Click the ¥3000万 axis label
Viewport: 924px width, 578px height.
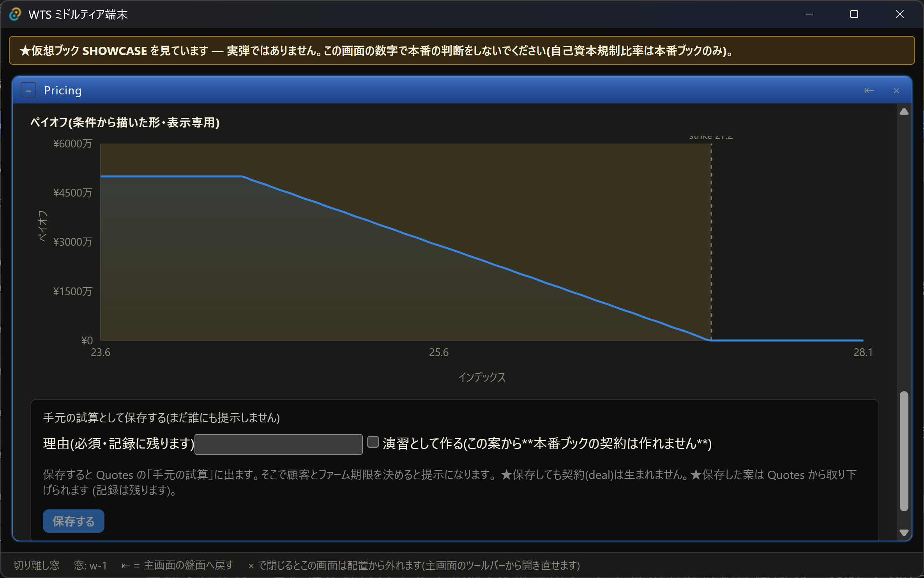(73, 242)
